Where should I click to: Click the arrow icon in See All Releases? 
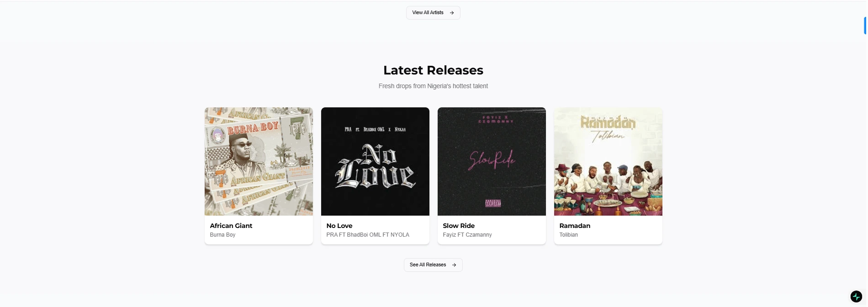pos(454,265)
